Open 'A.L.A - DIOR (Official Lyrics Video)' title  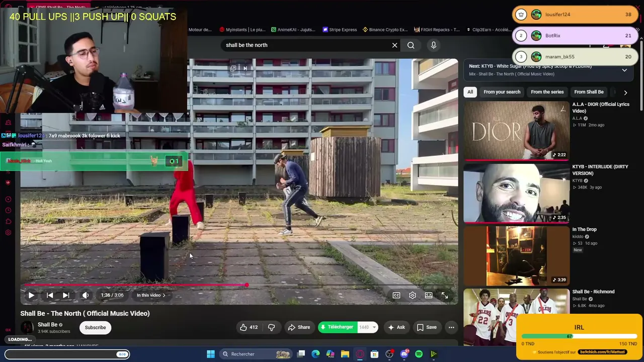coord(601,108)
